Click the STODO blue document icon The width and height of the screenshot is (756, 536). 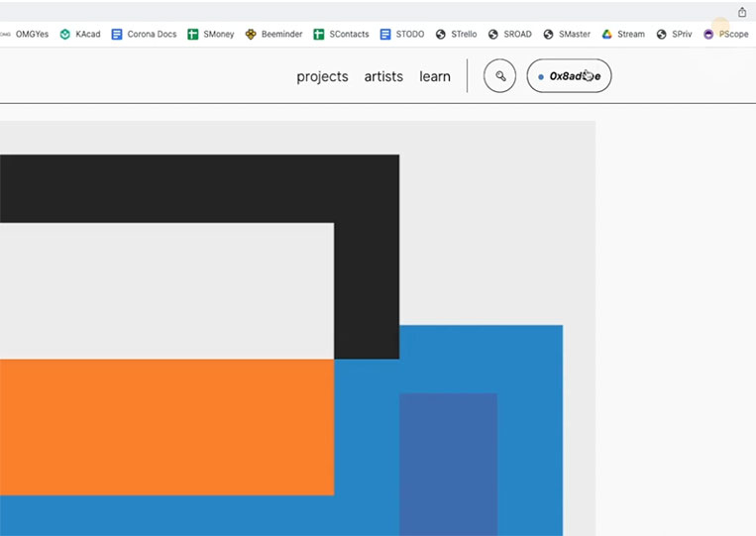pyautogui.click(x=385, y=35)
